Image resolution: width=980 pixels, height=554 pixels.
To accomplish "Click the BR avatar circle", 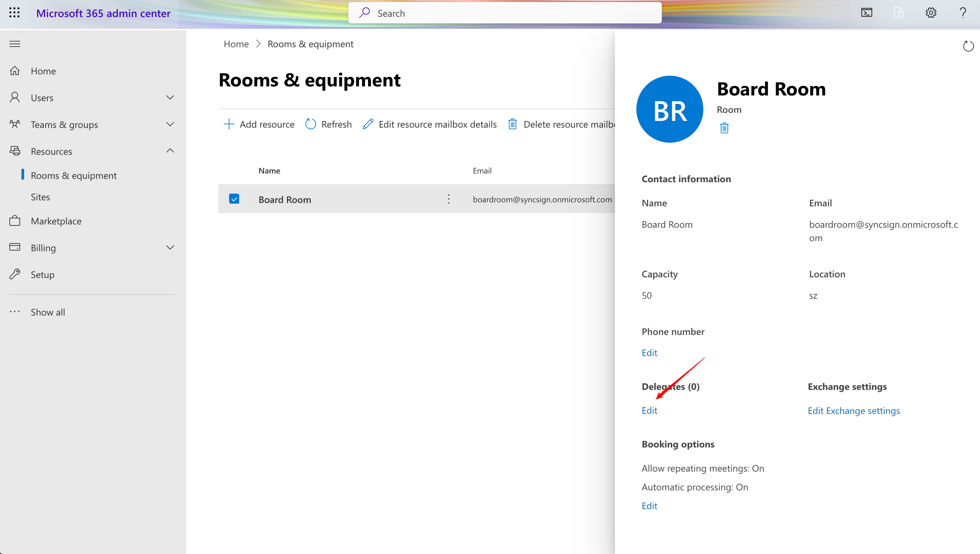I will coord(670,109).
